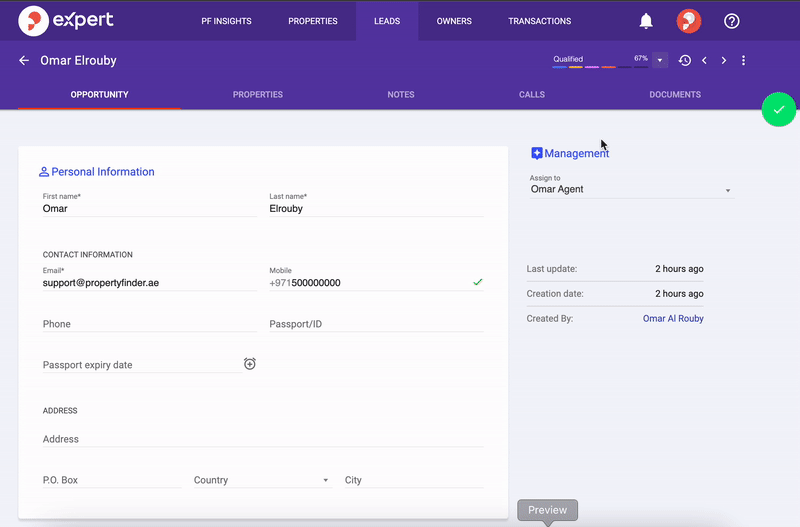800x527 pixels.
Task: Click the Passport/ID field
Action: coord(377,324)
